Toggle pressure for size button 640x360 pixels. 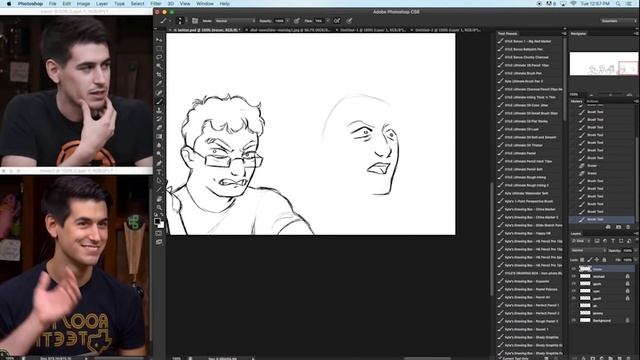[349, 21]
